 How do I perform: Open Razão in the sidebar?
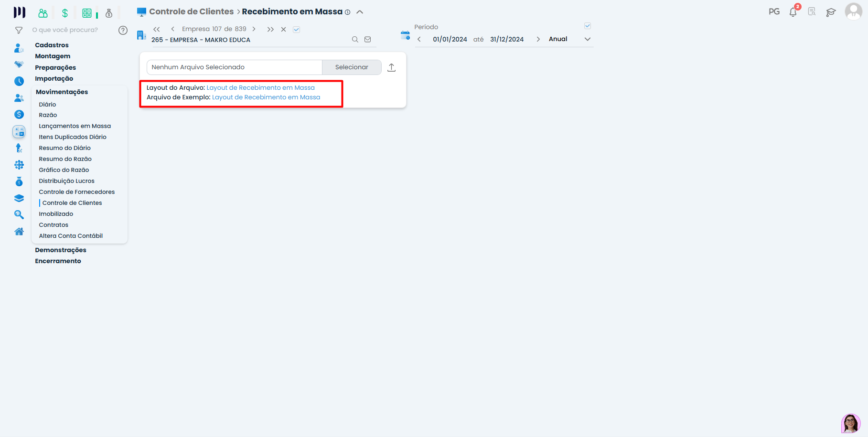48,115
